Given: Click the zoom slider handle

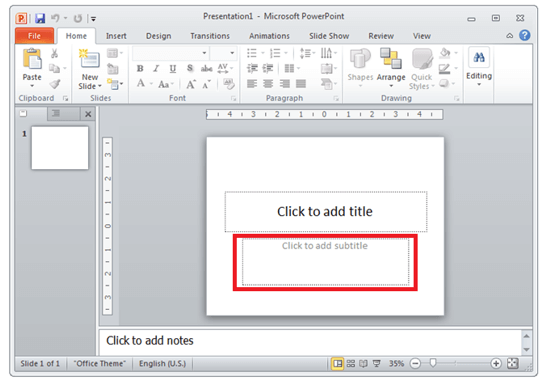Looking at the screenshot, I should [433, 363].
